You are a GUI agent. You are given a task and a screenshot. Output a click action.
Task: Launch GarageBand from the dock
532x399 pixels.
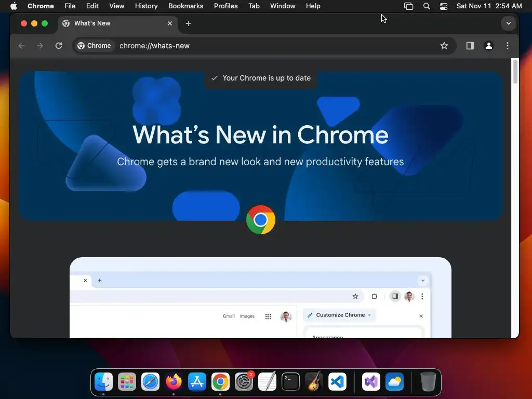coord(314,382)
